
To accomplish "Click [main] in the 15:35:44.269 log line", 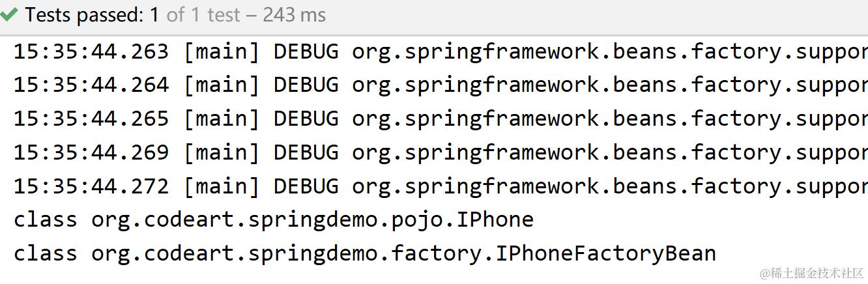I will click(222, 153).
